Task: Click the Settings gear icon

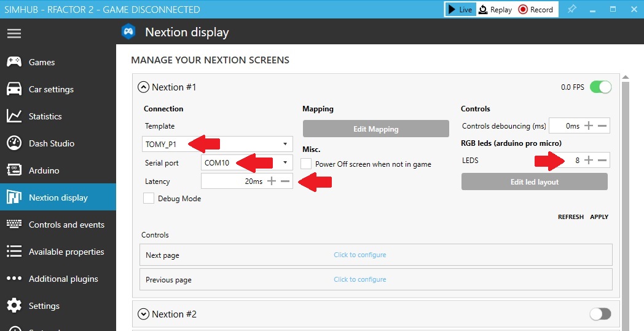Action: [14, 306]
